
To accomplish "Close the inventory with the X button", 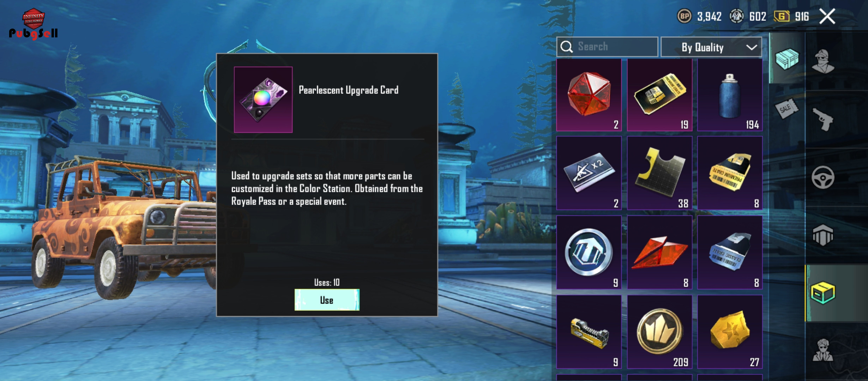I will 827,16.
